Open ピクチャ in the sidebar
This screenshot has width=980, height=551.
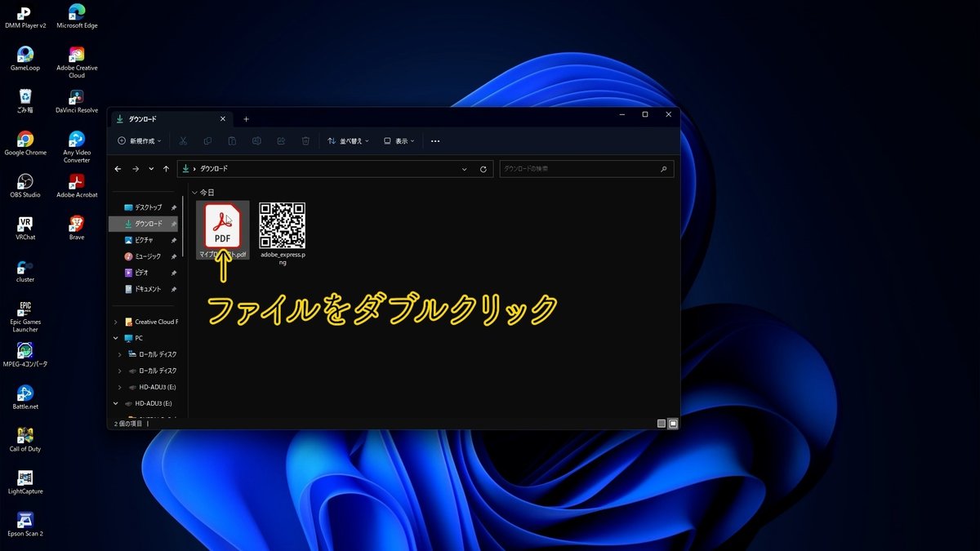pyautogui.click(x=143, y=240)
